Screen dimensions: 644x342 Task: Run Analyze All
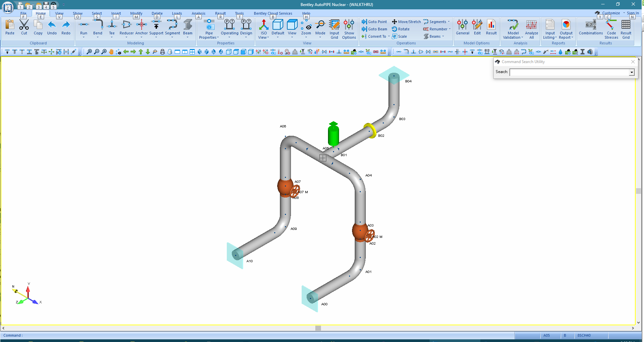[531, 29]
